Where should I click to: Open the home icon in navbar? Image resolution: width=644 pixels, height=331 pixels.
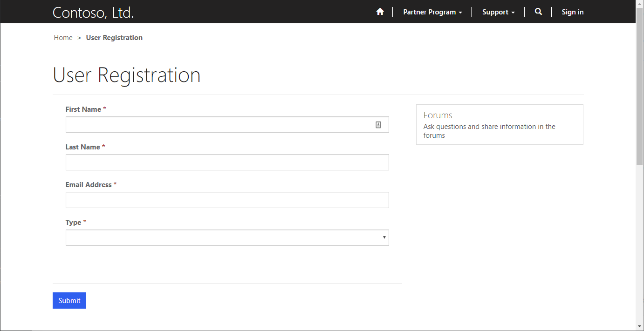click(380, 12)
